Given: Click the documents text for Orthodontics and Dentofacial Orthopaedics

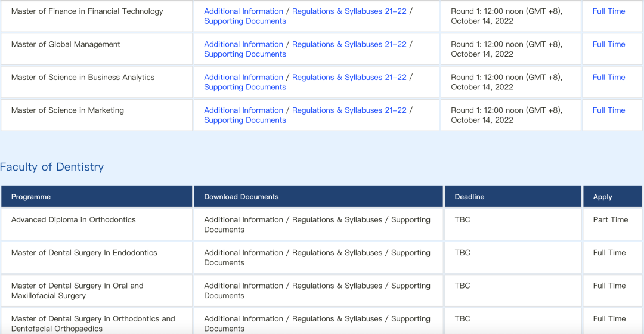Looking at the screenshot, I should pyautogui.click(x=317, y=323).
